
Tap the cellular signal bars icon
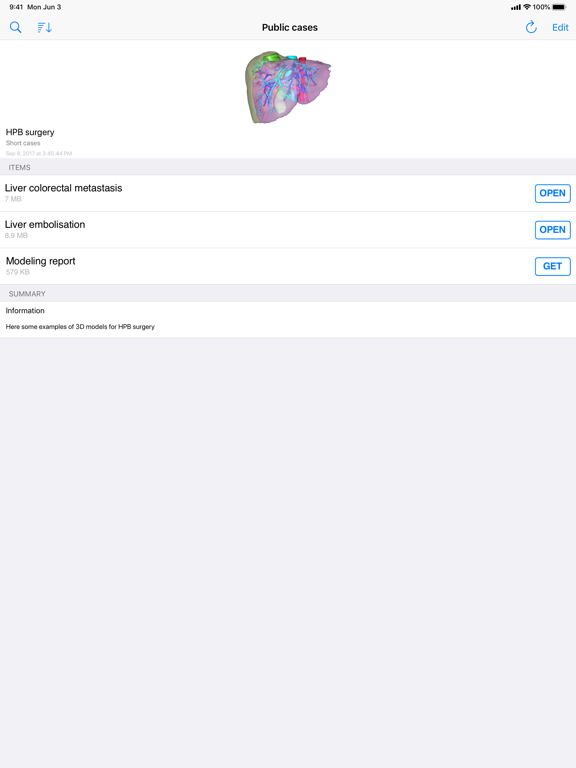tap(516, 7)
